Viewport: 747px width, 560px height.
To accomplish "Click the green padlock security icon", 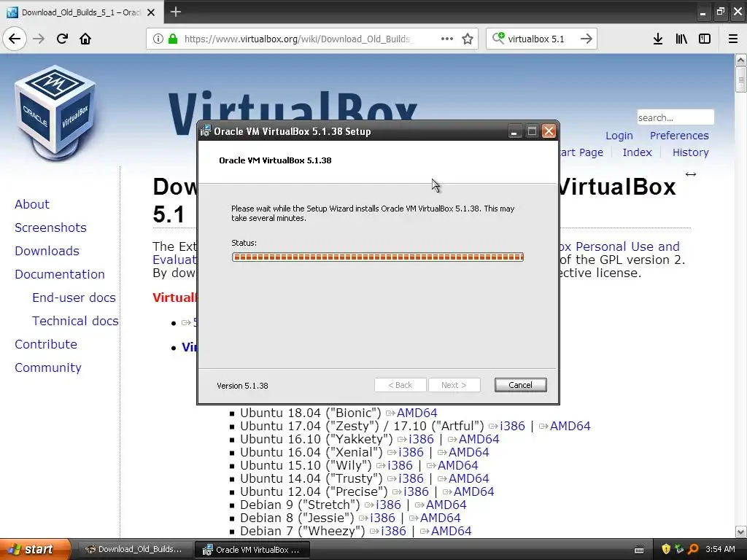I will click(173, 39).
